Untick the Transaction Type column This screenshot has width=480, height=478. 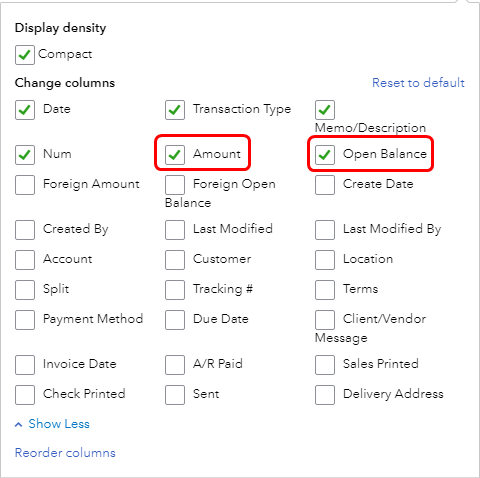point(175,110)
